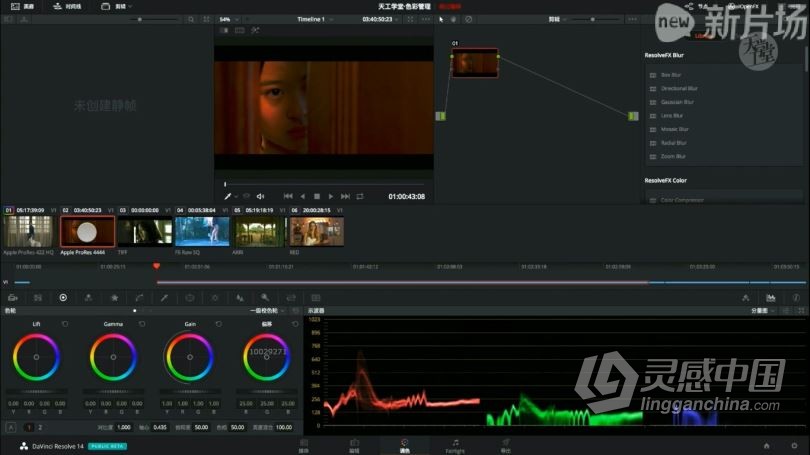
Task: Select the hand pan tool in node editor
Action: pos(454,19)
